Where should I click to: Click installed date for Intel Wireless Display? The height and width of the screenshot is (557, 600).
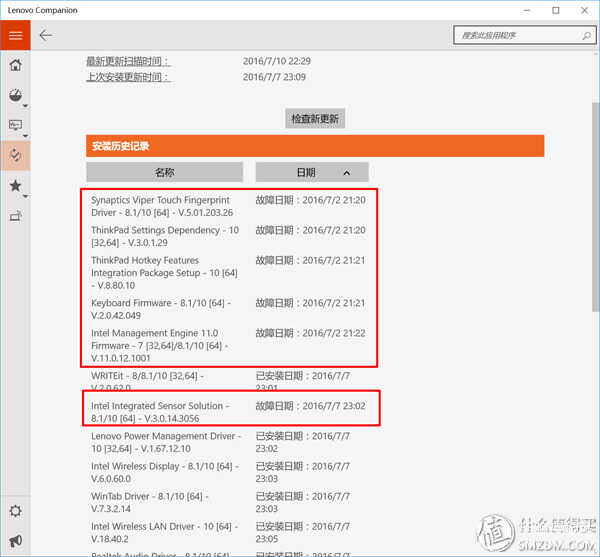pos(303,472)
